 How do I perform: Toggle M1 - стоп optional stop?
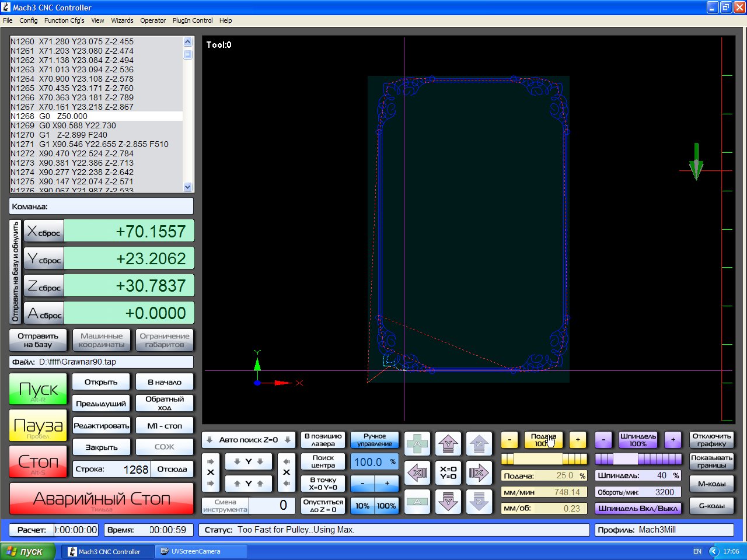coord(165,425)
